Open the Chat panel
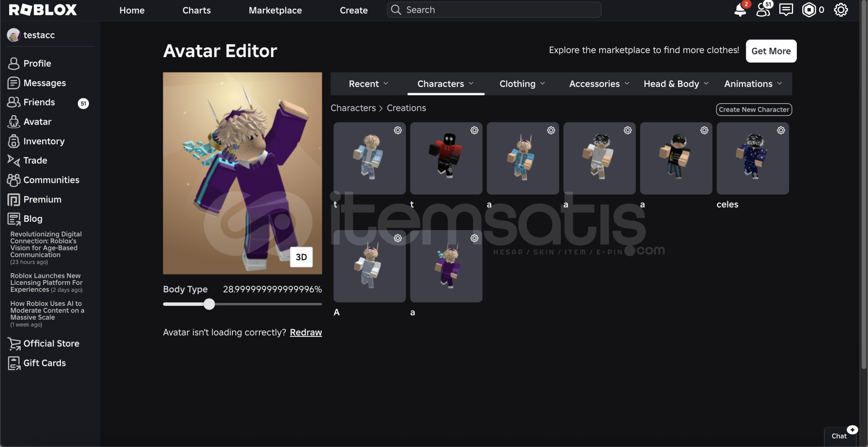The height and width of the screenshot is (447, 868). pos(839,436)
